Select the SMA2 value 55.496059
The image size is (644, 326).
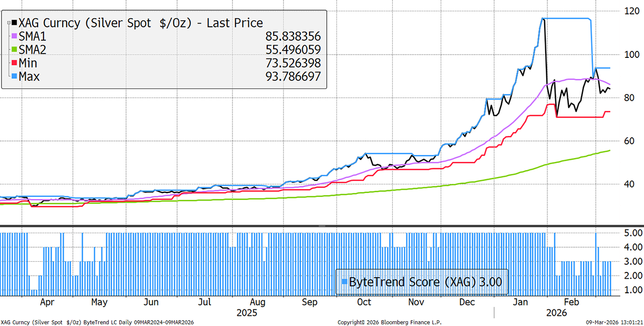(292, 50)
